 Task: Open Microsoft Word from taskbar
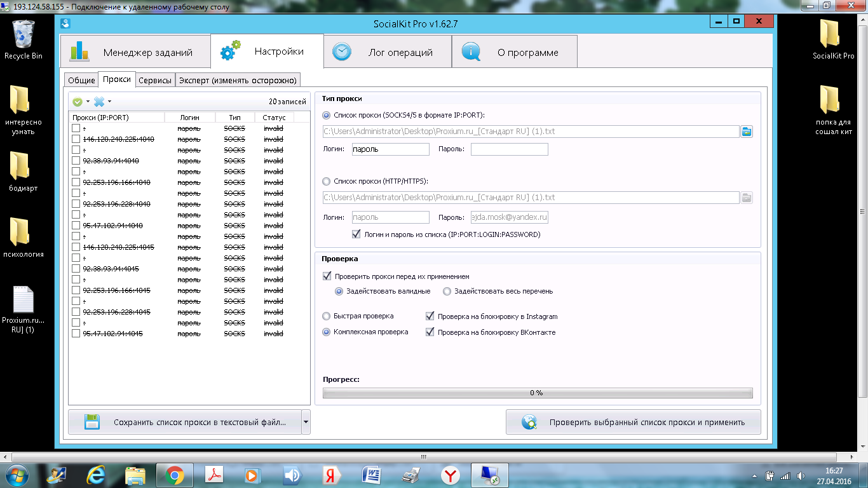[x=371, y=475]
